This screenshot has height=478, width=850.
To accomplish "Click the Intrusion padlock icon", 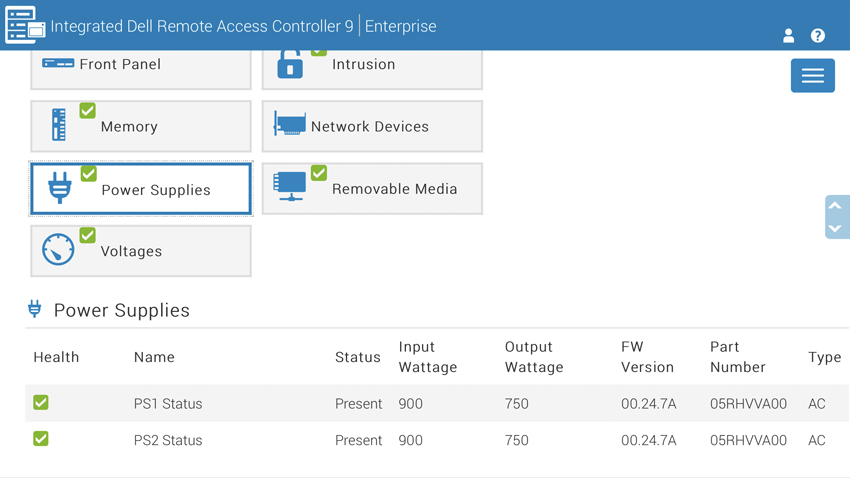I will point(290,65).
